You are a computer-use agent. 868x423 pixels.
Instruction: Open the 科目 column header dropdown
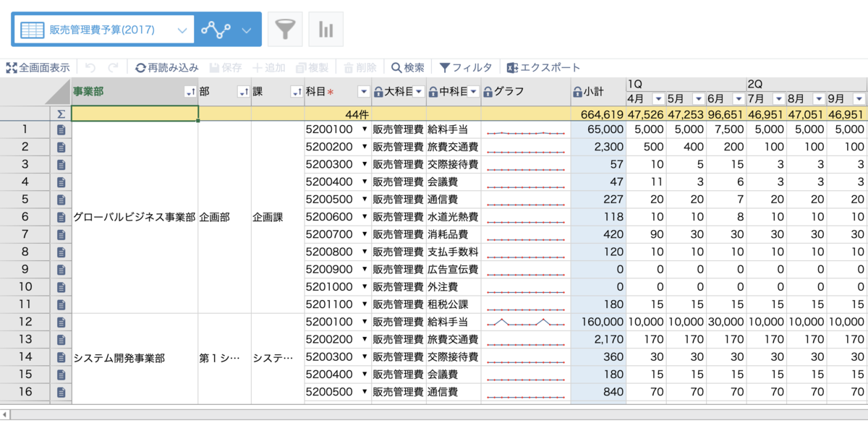click(x=364, y=92)
